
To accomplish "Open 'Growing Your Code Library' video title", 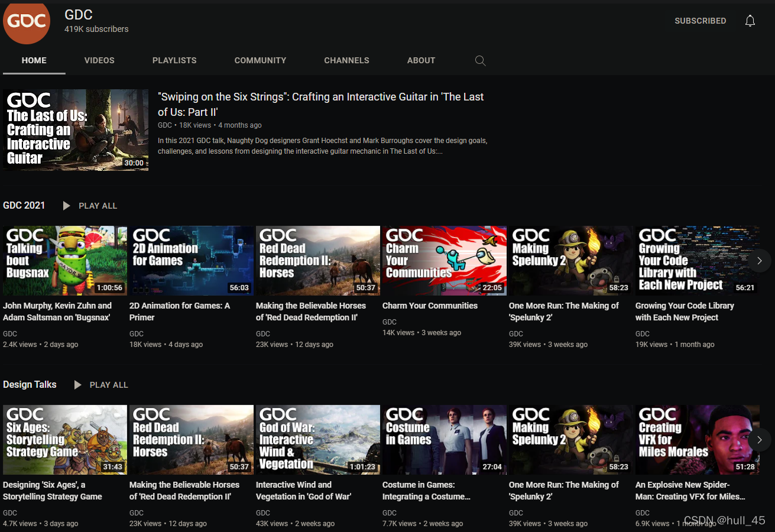I will (x=685, y=312).
